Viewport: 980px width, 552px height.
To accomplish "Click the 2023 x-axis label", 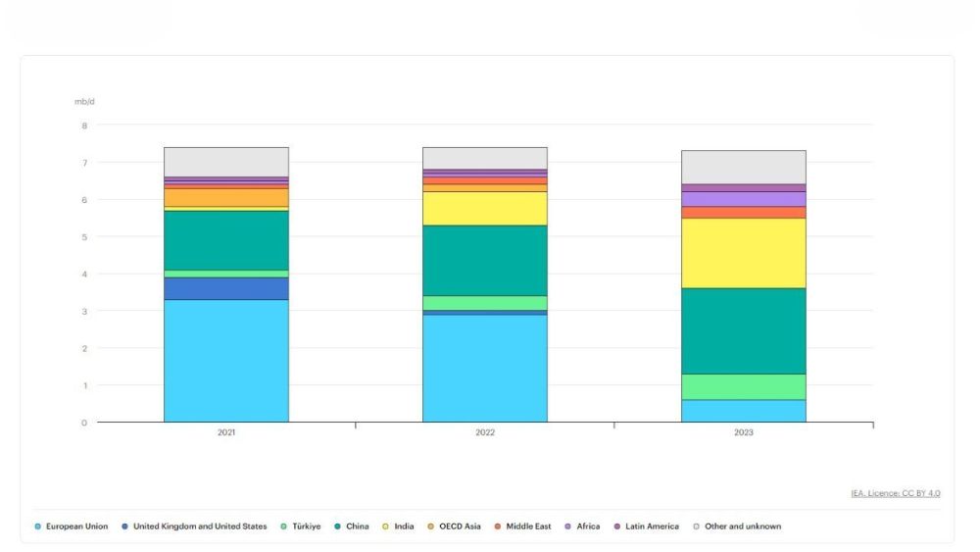I will pos(744,432).
